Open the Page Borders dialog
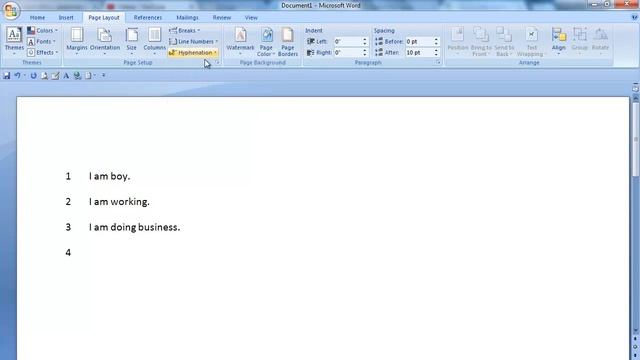640x360 pixels. 288,41
